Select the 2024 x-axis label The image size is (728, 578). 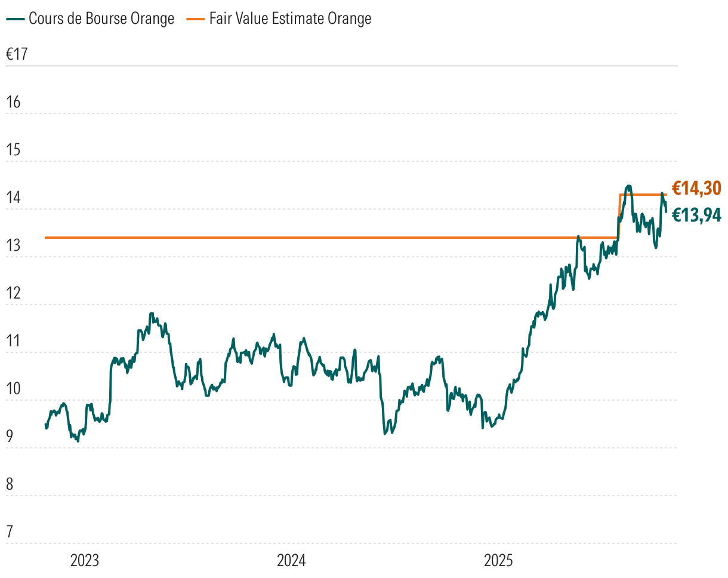coord(291,561)
